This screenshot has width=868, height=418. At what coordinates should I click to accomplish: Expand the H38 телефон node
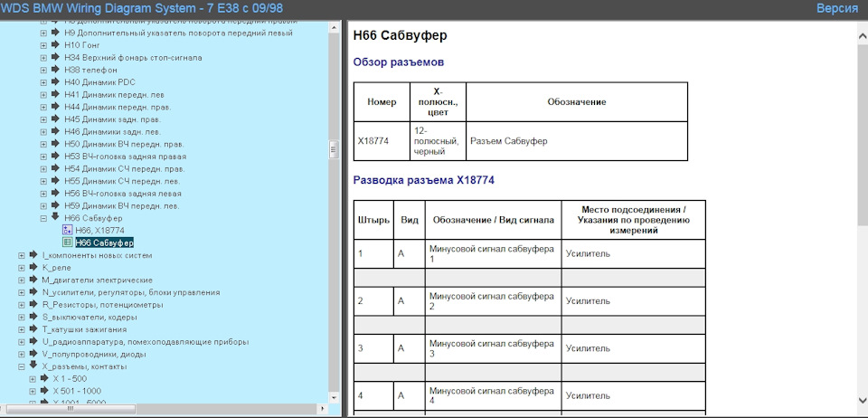(43, 71)
